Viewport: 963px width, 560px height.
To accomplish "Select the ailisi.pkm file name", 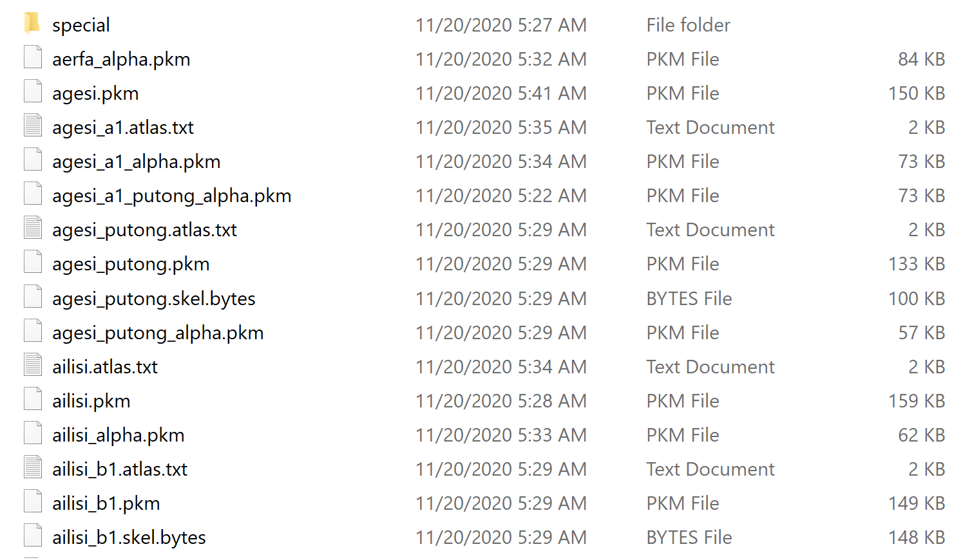I will pos(91,401).
